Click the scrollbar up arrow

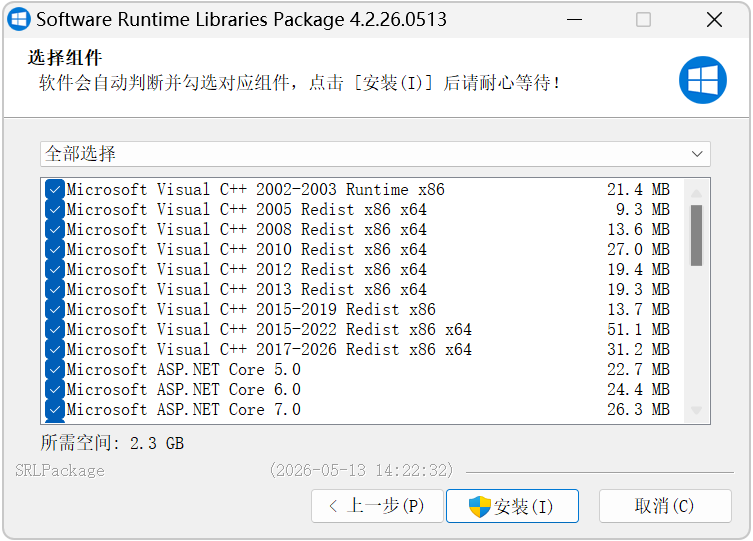(696, 193)
